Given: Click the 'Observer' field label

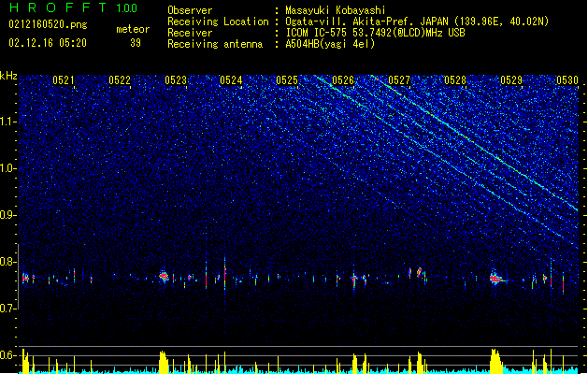Looking at the screenshot, I should tap(190, 10).
